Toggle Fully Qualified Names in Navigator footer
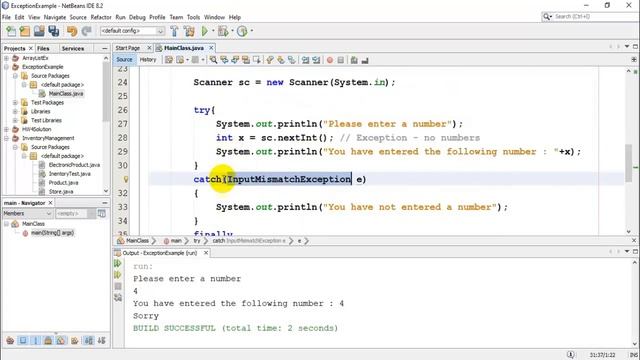Image resolution: width=640 pixels, height=360 pixels. (x=75, y=340)
